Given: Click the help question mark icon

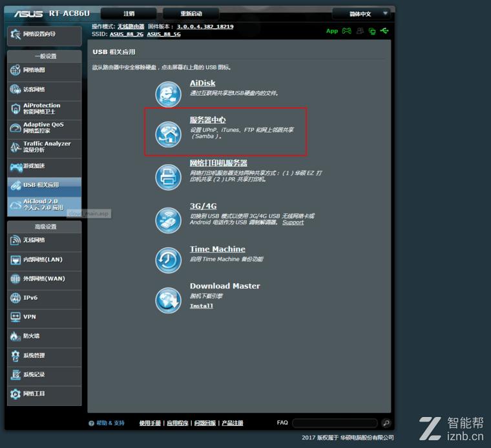Looking at the screenshot, I should pos(91,423).
